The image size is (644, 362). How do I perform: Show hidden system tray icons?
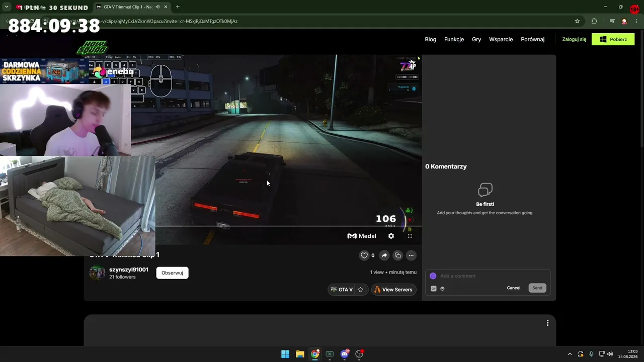click(x=570, y=354)
